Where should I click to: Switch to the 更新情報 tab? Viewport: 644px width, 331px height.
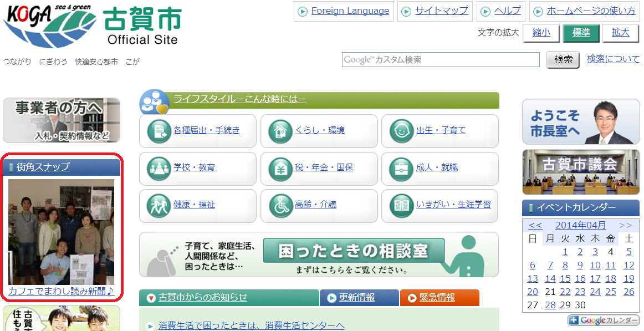pyautogui.click(x=359, y=298)
